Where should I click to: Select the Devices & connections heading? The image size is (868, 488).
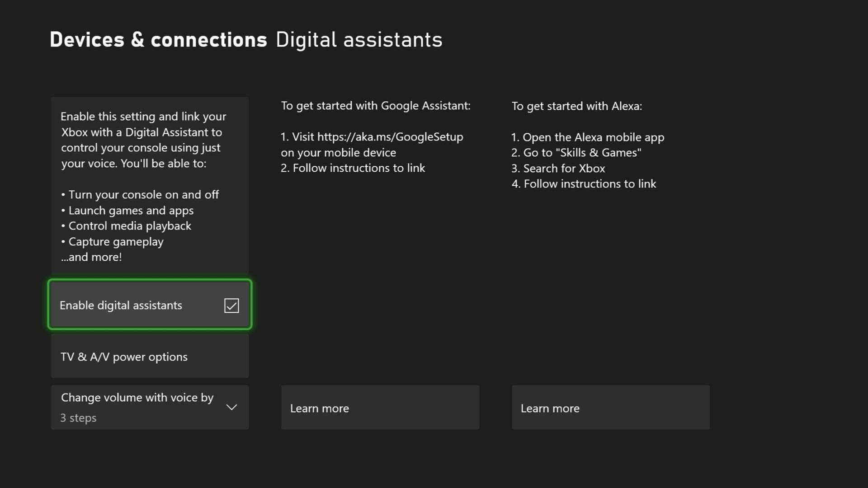click(x=158, y=39)
